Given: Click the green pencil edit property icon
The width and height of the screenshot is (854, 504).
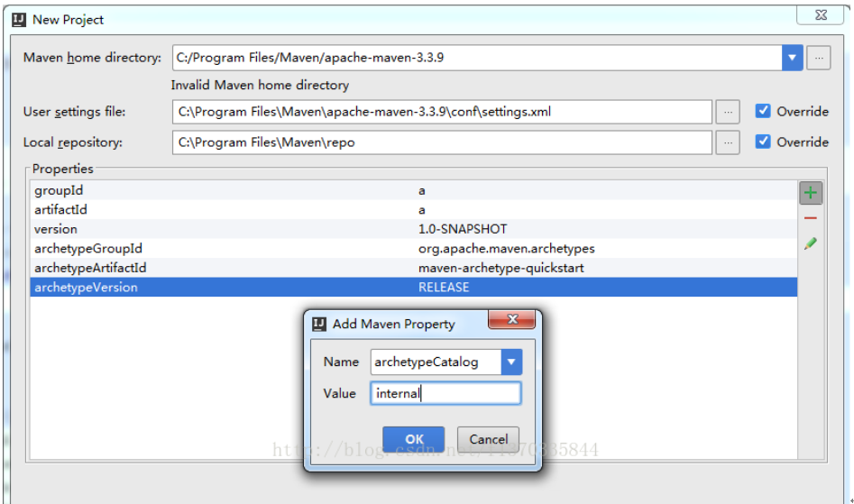Looking at the screenshot, I should [x=811, y=243].
